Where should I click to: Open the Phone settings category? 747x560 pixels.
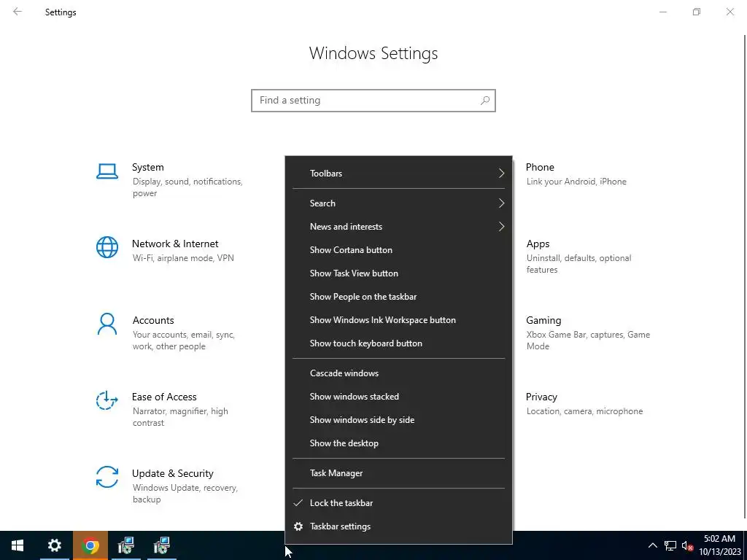(576, 174)
